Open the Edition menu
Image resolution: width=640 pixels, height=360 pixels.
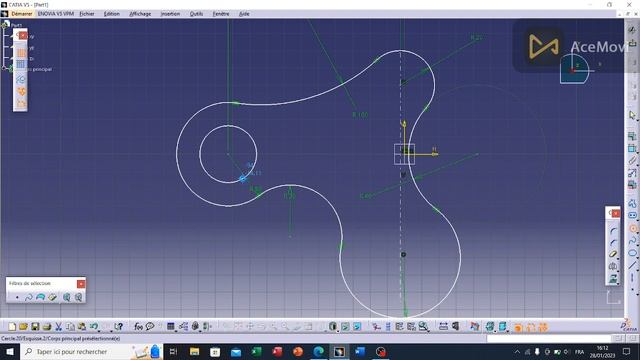point(111,14)
